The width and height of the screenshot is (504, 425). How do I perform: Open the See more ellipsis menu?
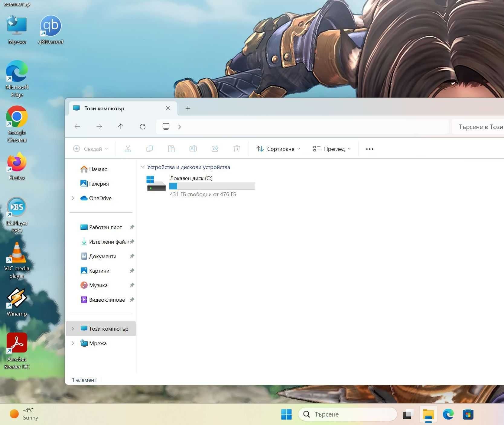pyautogui.click(x=369, y=149)
